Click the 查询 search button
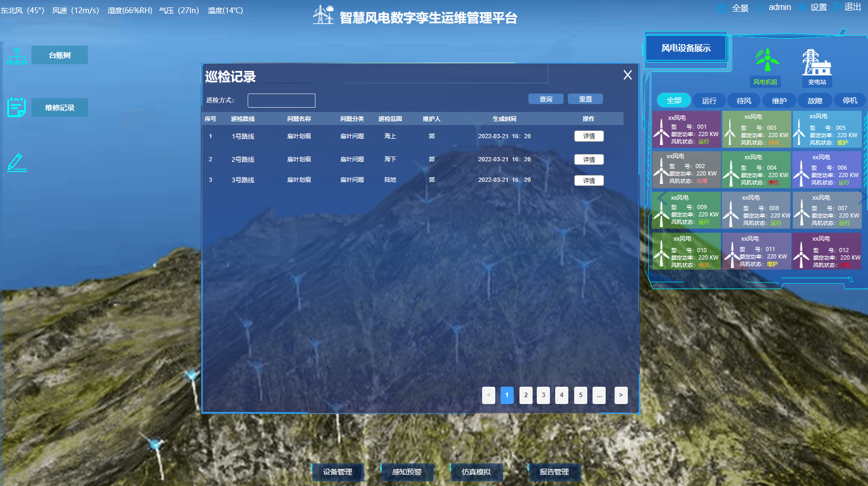The width and height of the screenshot is (868, 486). 546,99
